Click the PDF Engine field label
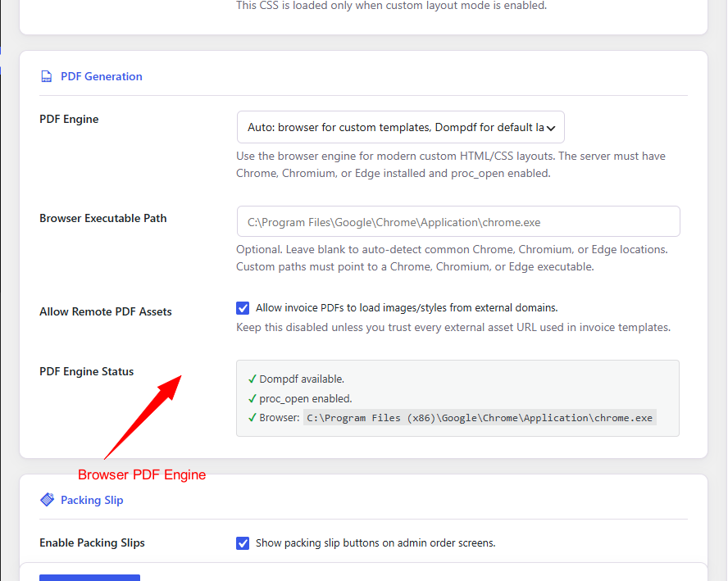 point(69,120)
